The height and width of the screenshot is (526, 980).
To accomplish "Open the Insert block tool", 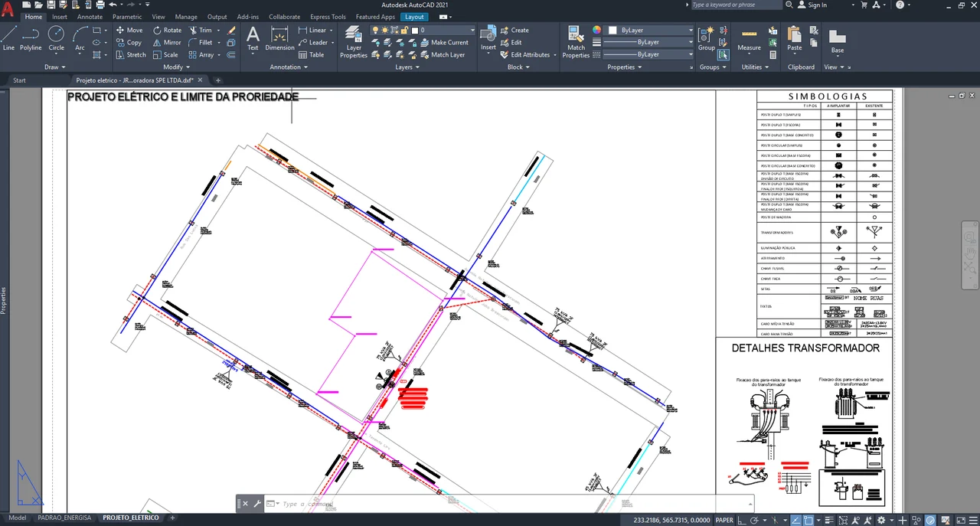I will pos(488,38).
